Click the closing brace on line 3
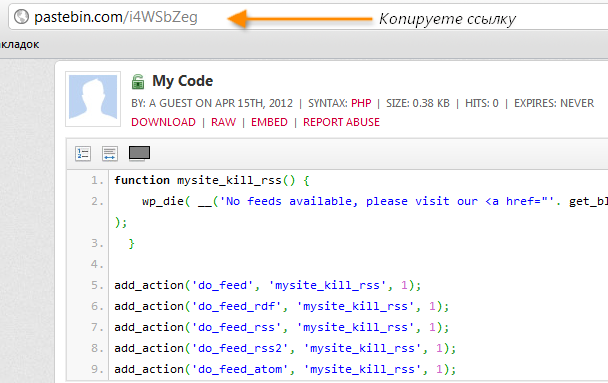608x383 pixels. tap(131, 243)
